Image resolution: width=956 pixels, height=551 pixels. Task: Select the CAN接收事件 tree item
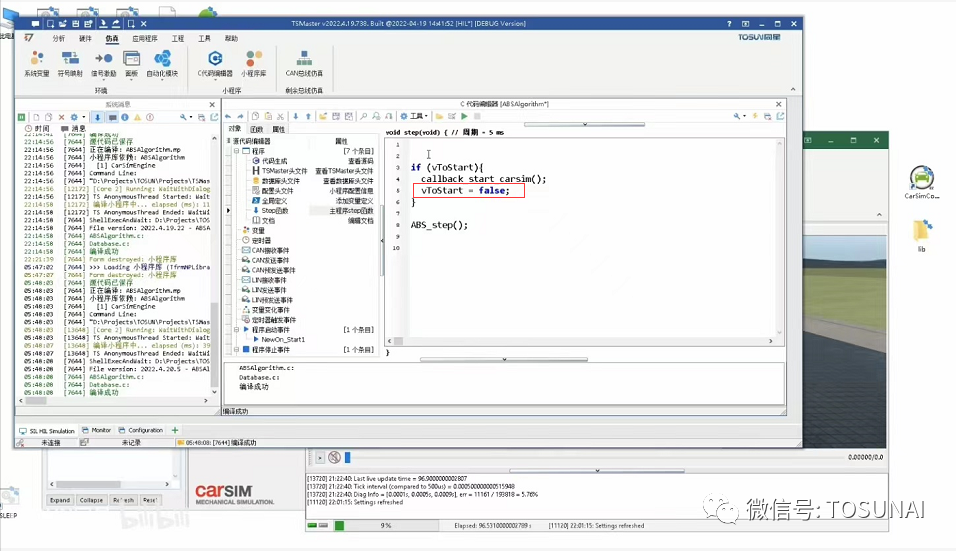click(x=270, y=251)
